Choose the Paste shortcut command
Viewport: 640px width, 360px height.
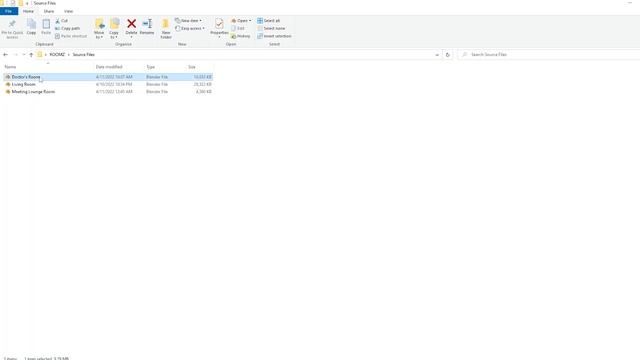click(71, 36)
